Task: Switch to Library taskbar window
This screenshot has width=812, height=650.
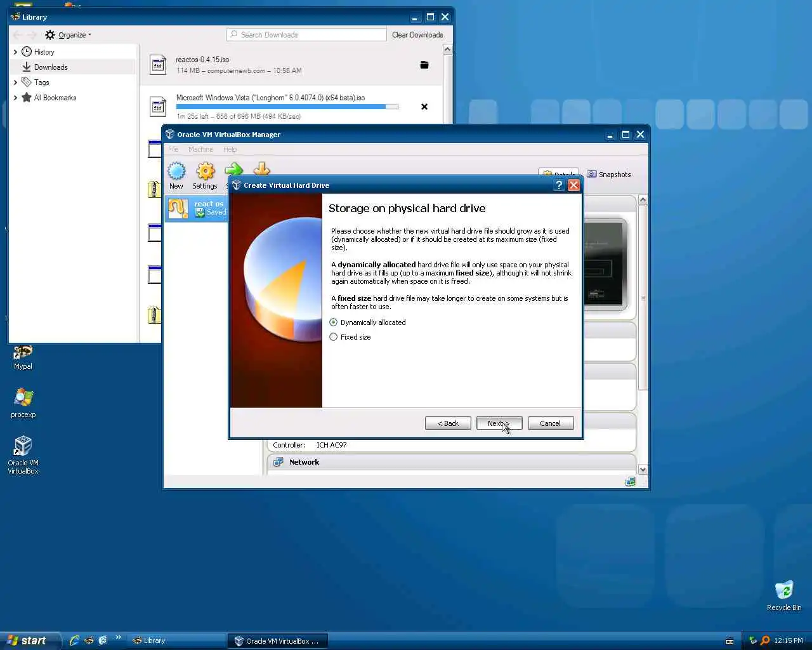Action: pyautogui.click(x=176, y=641)
